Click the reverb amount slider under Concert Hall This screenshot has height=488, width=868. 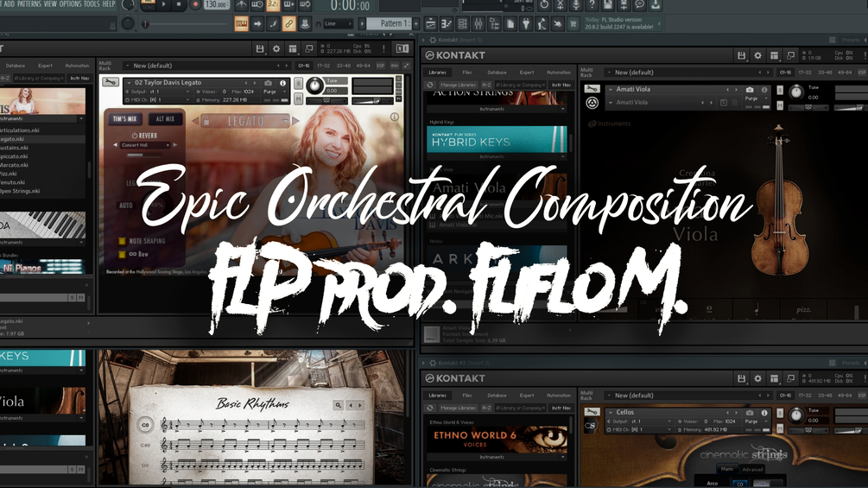(144, 155)
